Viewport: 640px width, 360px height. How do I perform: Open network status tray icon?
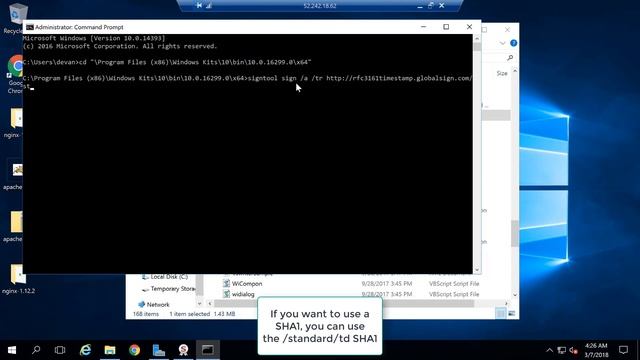click(x=562, y=350)
